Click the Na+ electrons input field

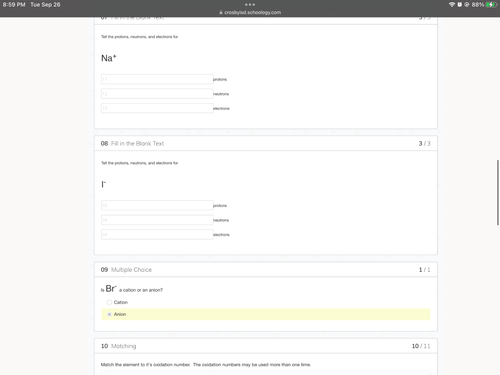(x=157, y=108)
